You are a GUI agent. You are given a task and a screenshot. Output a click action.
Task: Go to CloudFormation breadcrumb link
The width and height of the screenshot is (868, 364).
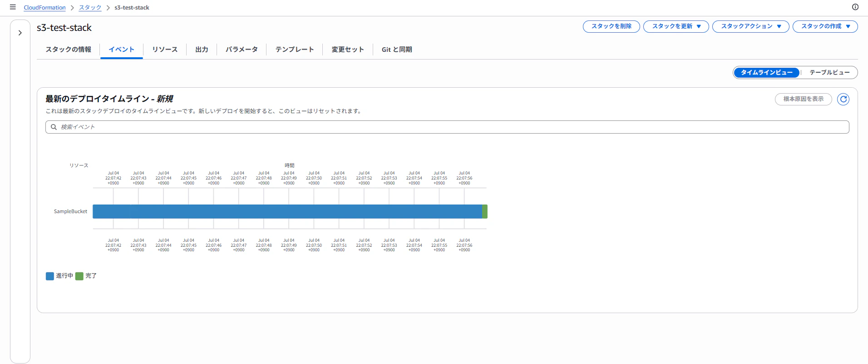tap(44, 8)
